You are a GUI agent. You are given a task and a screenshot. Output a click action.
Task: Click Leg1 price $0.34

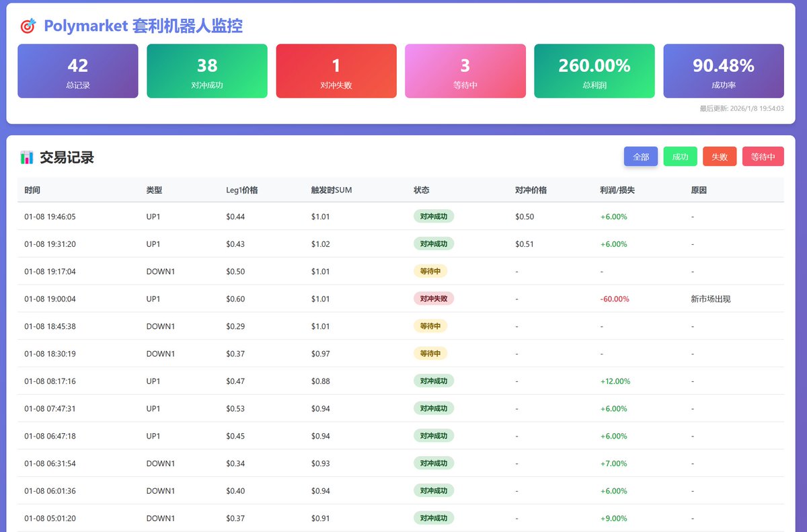tap(235, 463)
